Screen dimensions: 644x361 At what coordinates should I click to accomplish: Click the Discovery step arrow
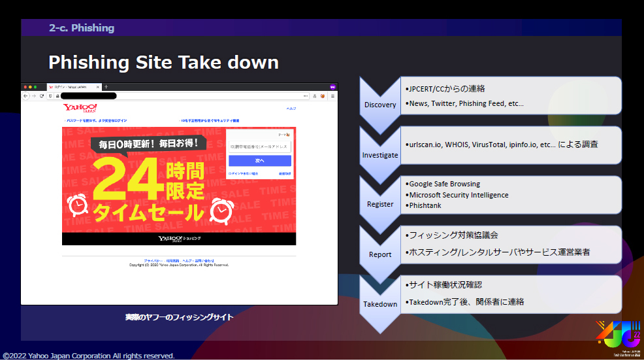(380, 105)
